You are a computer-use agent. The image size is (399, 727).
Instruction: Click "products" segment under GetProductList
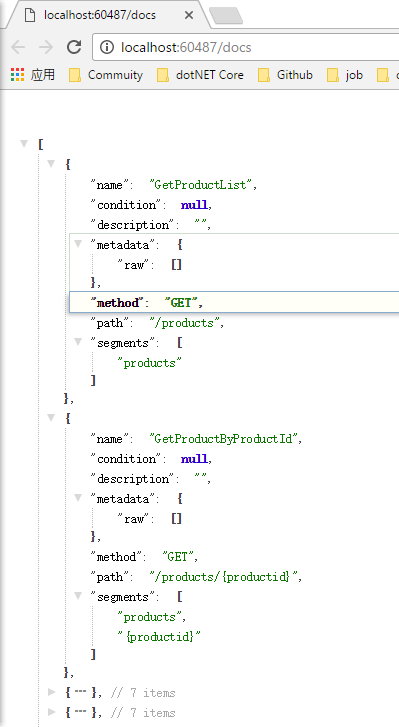tap(150, 363)
